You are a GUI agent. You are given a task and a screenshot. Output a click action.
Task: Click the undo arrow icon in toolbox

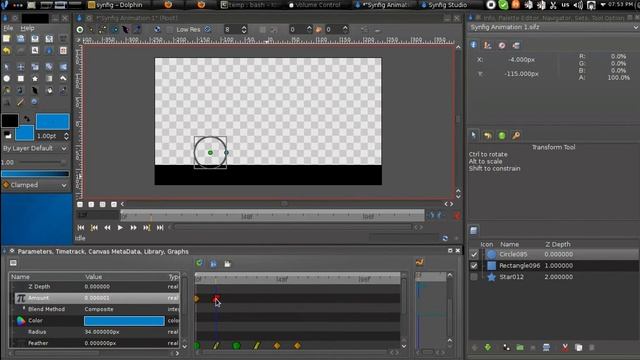click(7, 51)
